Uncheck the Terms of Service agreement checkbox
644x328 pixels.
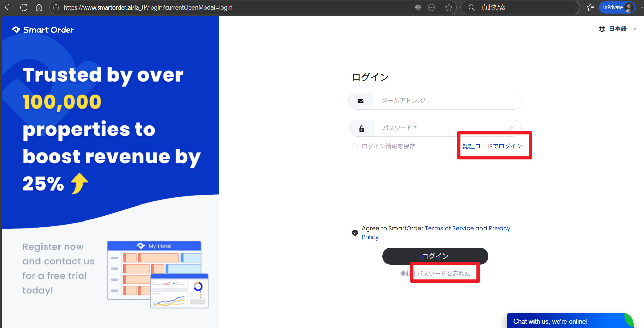click(x=355, y=233)
